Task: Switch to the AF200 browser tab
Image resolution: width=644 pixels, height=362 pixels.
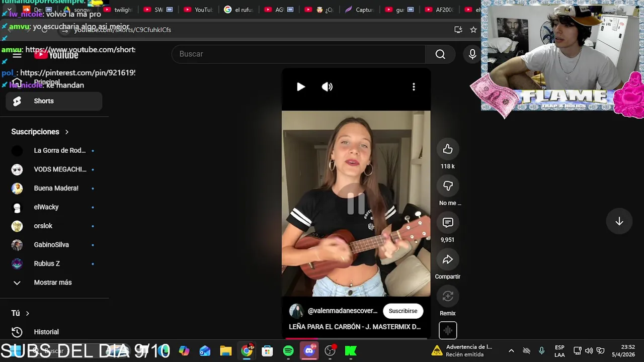Action: click(x=439, y=10)
